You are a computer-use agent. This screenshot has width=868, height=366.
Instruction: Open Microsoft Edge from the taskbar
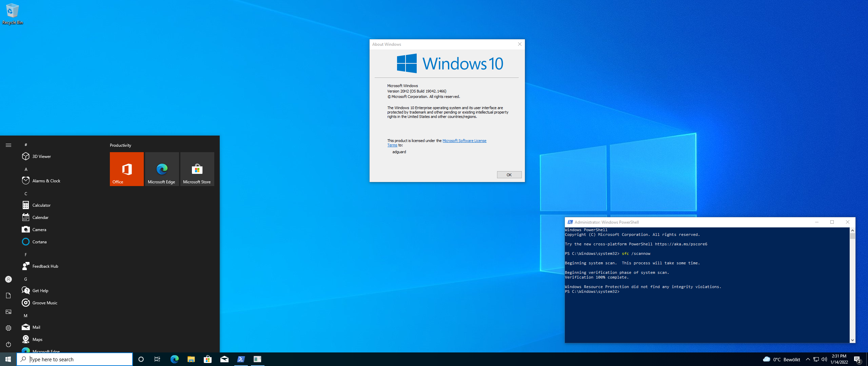(x=174, y=359)
